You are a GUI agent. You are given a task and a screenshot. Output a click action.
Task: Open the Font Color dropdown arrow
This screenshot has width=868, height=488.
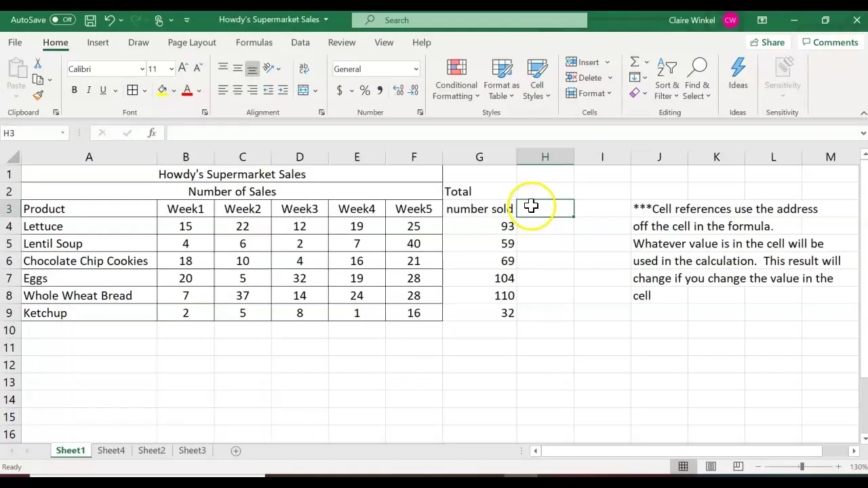coord(199,90)
